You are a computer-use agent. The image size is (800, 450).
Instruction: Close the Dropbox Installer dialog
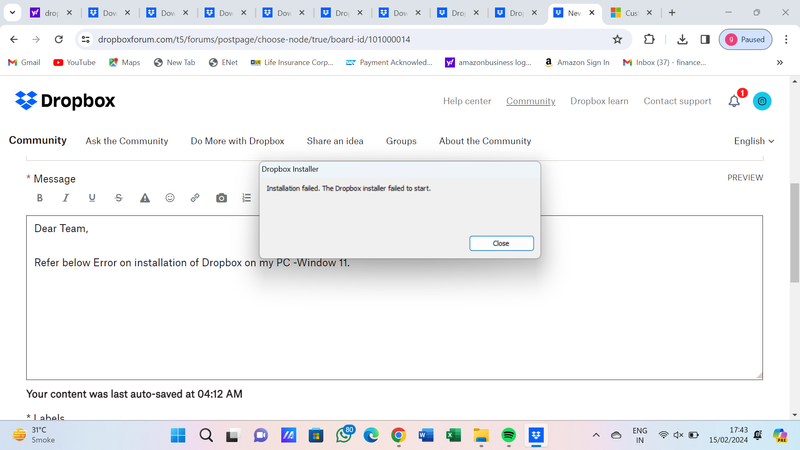point(501,243)
